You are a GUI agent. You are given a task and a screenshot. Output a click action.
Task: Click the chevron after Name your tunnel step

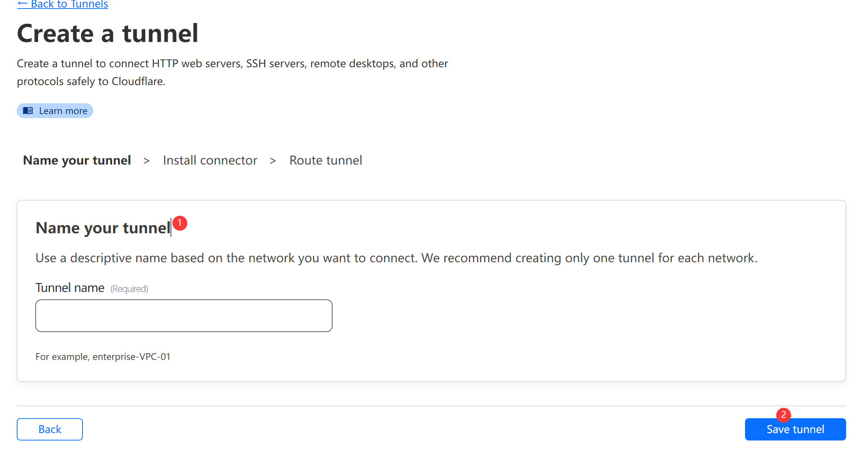click(146, 161)
